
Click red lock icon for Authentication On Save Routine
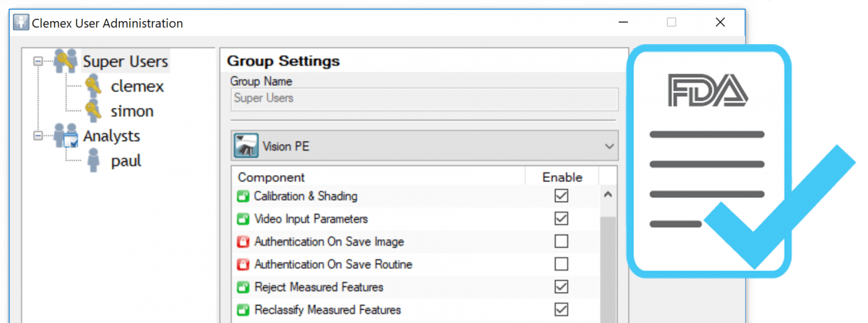[243, 264]
